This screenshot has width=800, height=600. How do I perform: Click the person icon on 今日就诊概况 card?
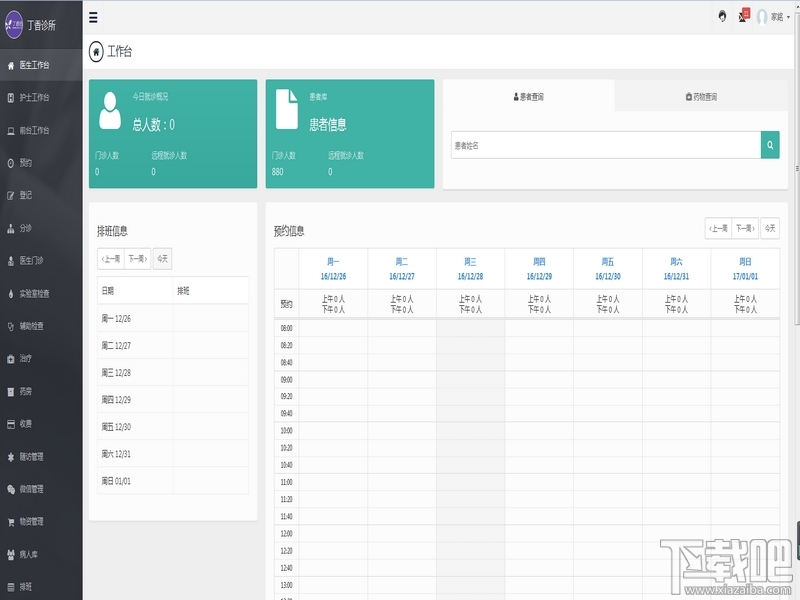(110, 110)
